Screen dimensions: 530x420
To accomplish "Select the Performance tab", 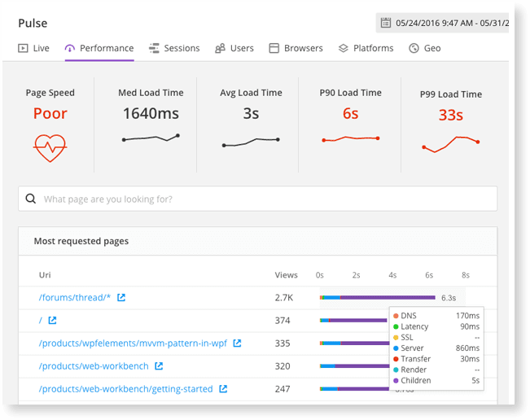I will pyautogui.click(x=99, y=48).
